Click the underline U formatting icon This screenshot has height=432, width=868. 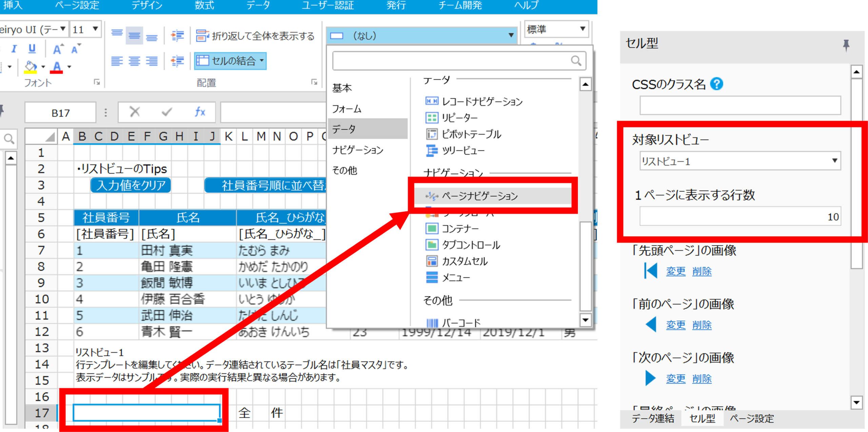tap(32, 49)
